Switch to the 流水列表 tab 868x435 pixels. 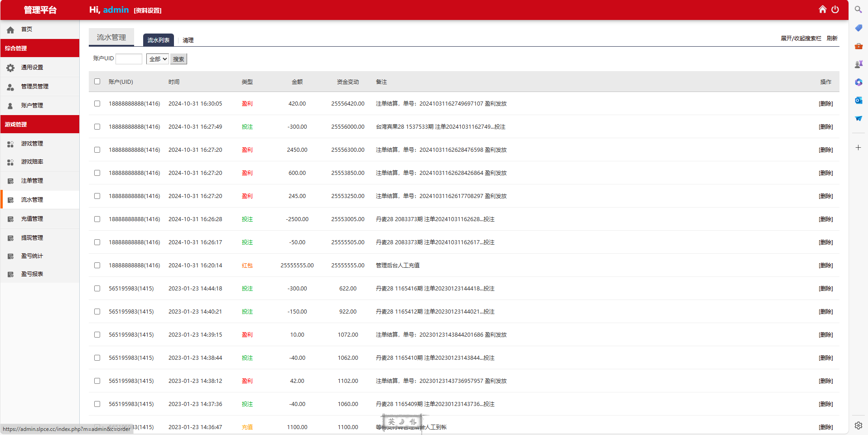click(158, 40)
